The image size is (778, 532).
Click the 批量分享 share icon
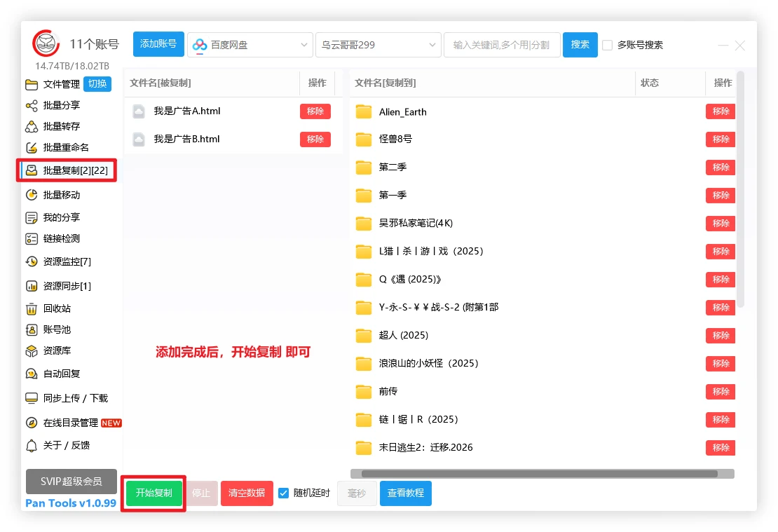click(32, 106)
